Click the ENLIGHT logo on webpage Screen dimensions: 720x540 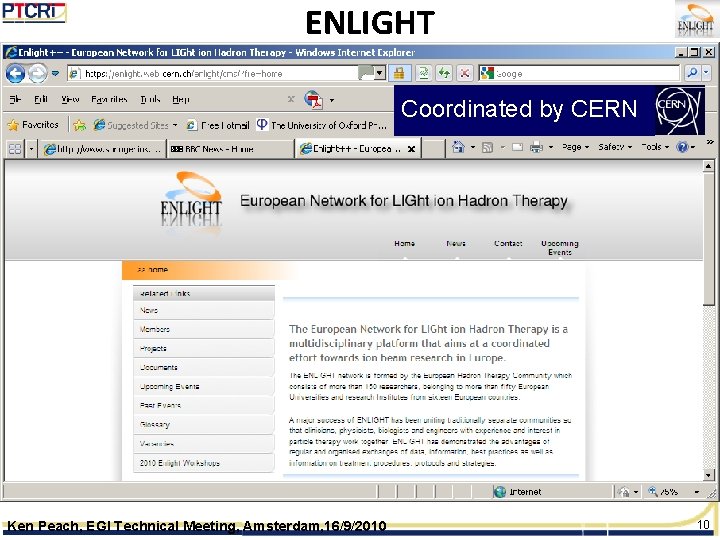pyautogui.click(x=191, y=201)
